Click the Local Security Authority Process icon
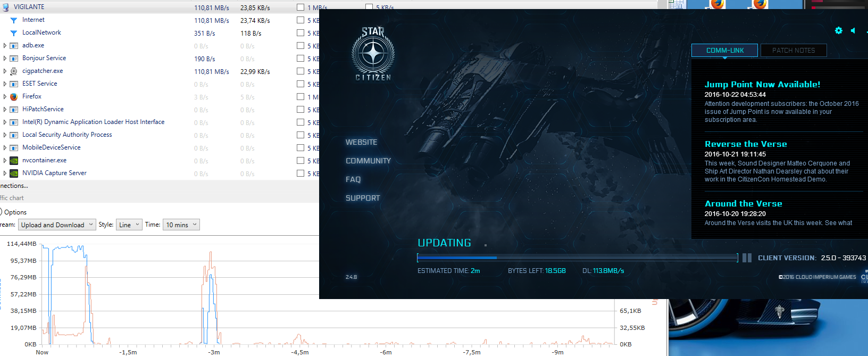This screenshot has height=356, width=868. coord(14,135)
